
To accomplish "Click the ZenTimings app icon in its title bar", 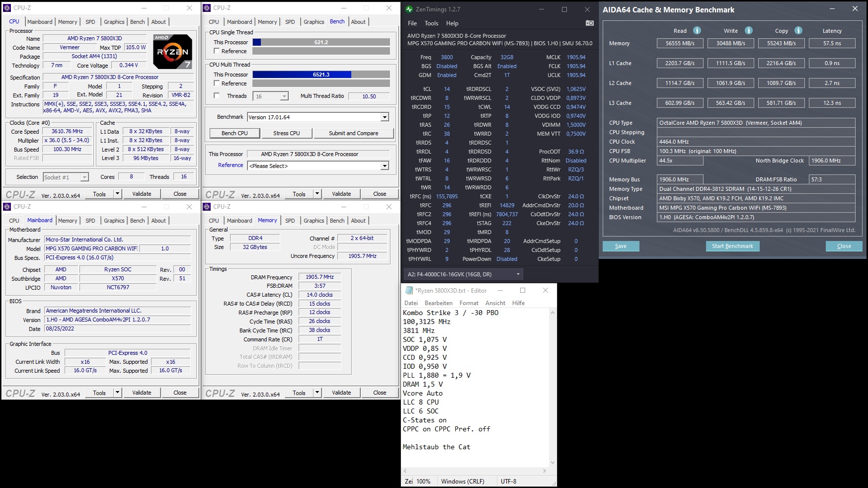I will tap(409, 9).
